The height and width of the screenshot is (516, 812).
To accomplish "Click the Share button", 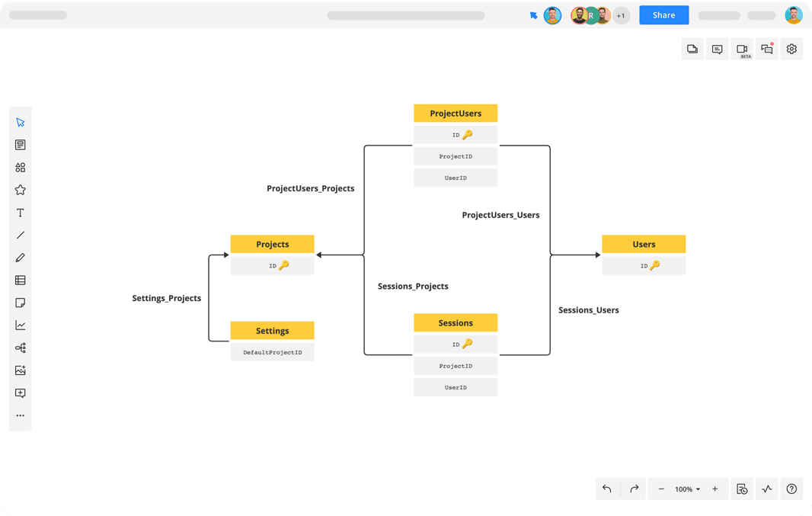I will pos(663,15).
